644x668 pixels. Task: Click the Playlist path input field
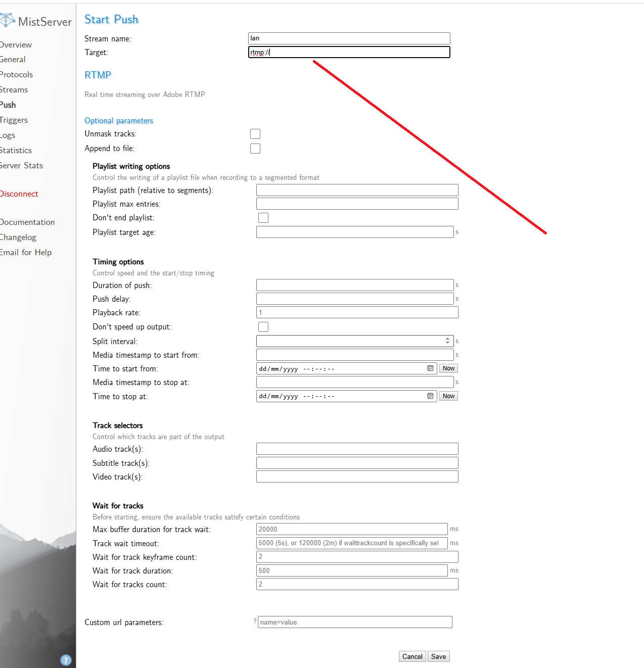pyautogui.click(x=357, y=190)
